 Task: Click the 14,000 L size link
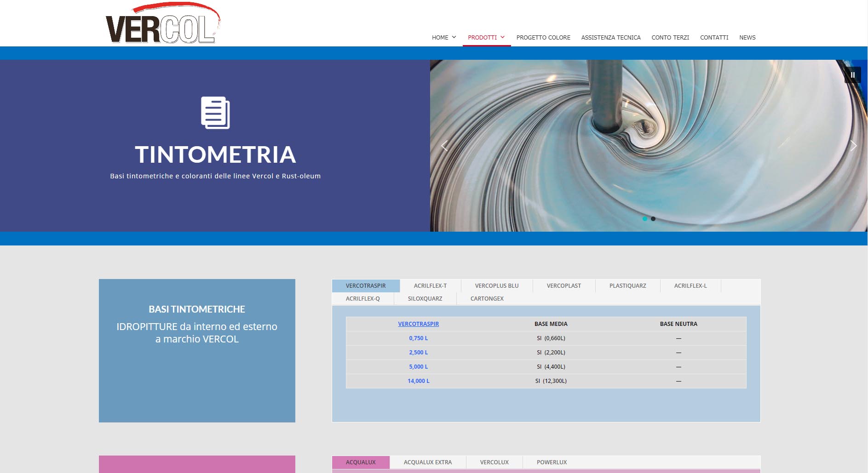[418, 381]
